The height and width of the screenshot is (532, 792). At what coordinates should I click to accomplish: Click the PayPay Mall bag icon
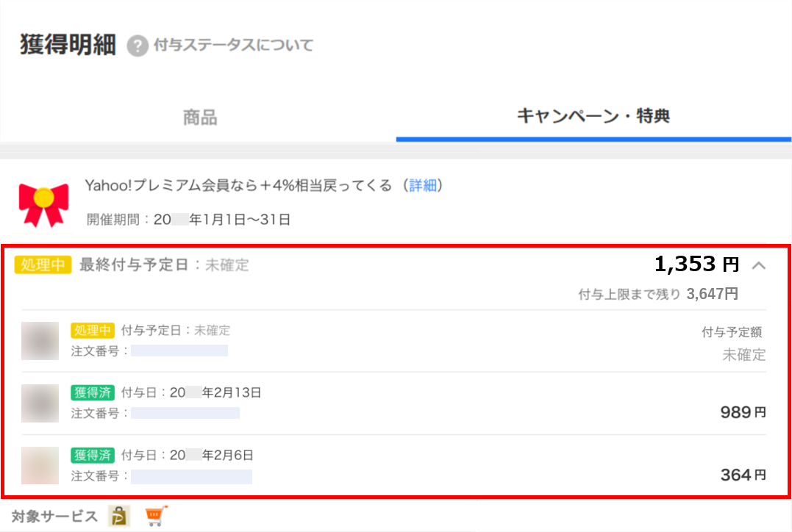tap(119, 516)
